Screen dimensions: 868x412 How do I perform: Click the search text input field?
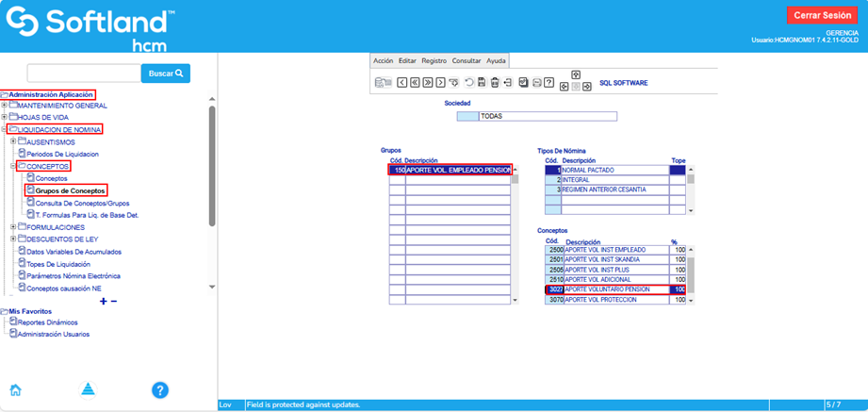(x=84, y=73)
